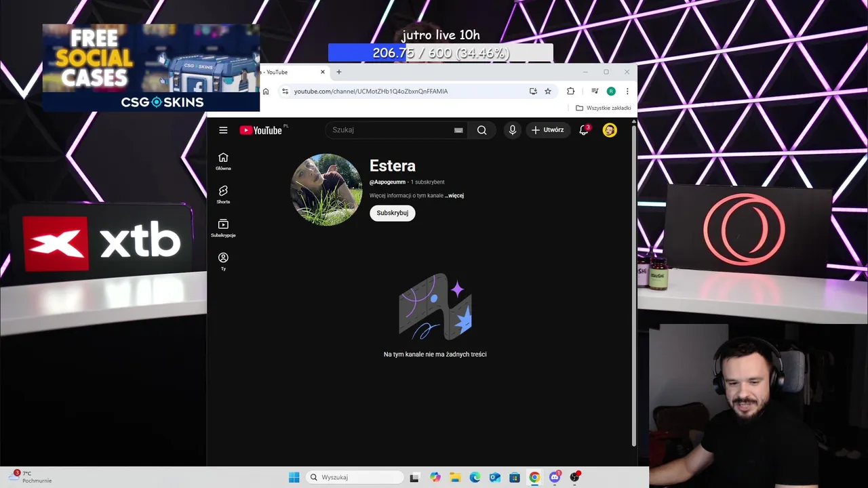Screen dimensions: 868x488
Task: Start voice search with the microphone
Action: (512, 130)
